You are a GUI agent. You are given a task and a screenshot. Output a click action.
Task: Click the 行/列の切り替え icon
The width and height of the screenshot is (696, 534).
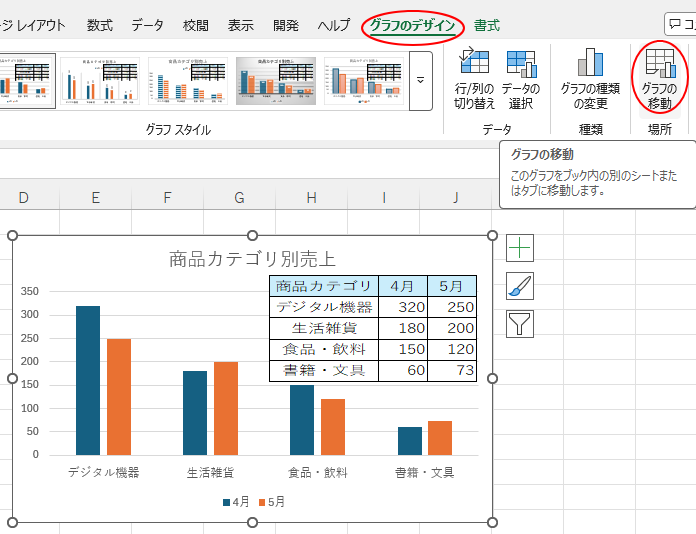pyautogui.click(x=475, y=79)
